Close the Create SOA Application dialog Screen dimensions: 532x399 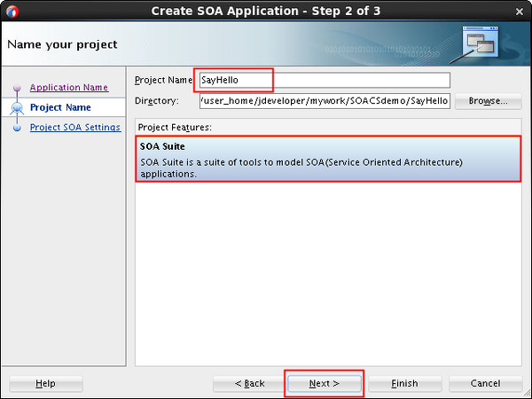pos(519,12)
